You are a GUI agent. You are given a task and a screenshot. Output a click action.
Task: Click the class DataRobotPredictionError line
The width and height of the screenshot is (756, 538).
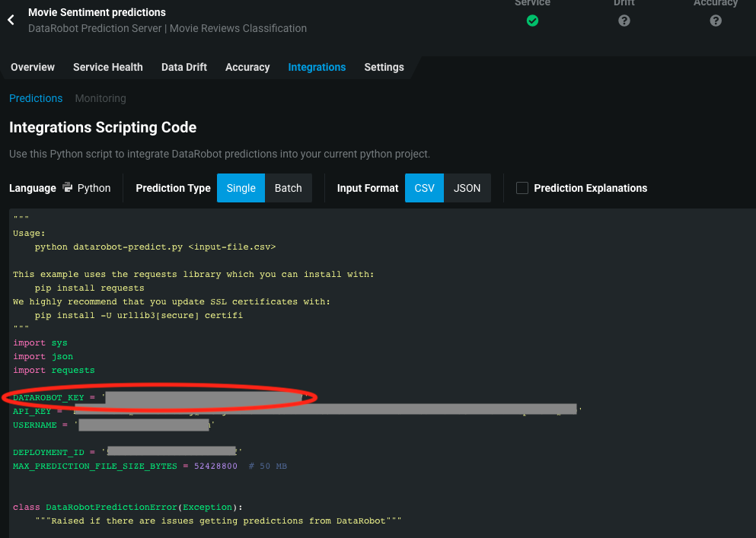point(128,507)
